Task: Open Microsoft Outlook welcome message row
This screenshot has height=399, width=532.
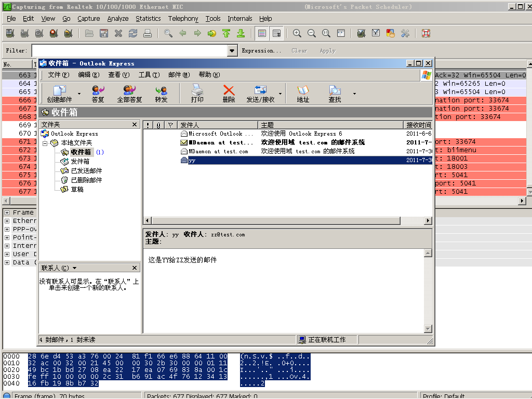Action: coord(288,134)
